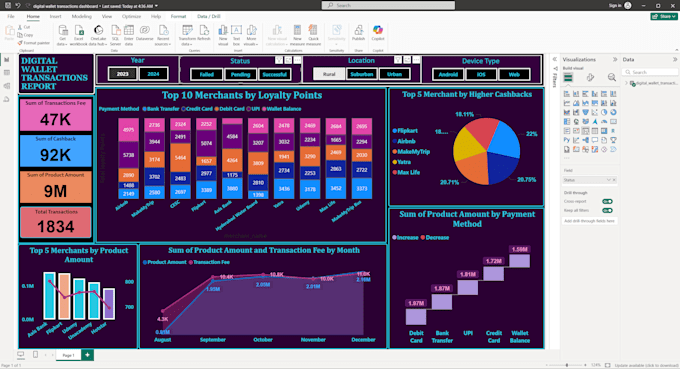Viewport: 680px width, 369px height.
Task: Add a new page with plus button
Action: click(x=87, y=355)
